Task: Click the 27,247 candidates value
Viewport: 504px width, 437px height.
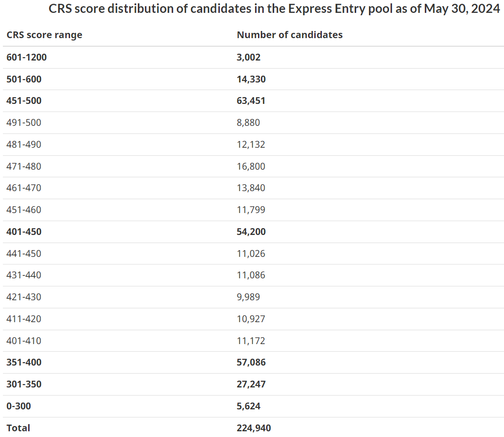Action: point(251,385)
